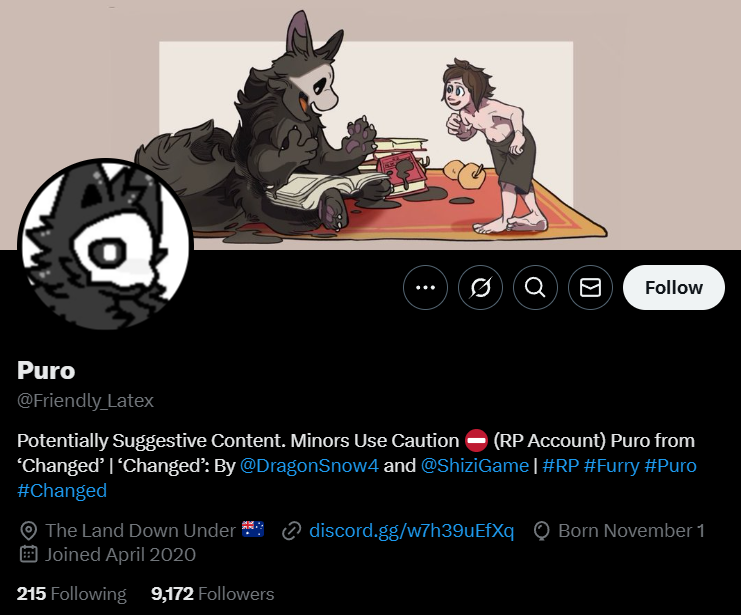Click the birthday balloon icon
The image size is (741, 615).
point(541,531)
